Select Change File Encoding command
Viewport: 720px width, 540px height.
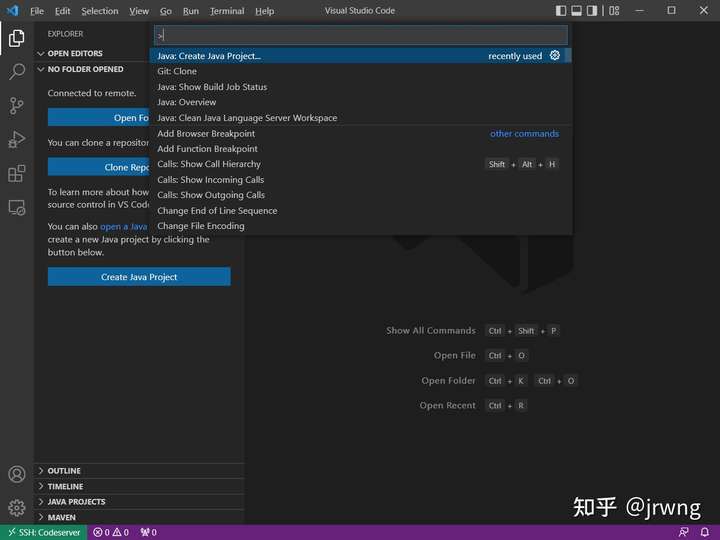click(x=359, y=226)
